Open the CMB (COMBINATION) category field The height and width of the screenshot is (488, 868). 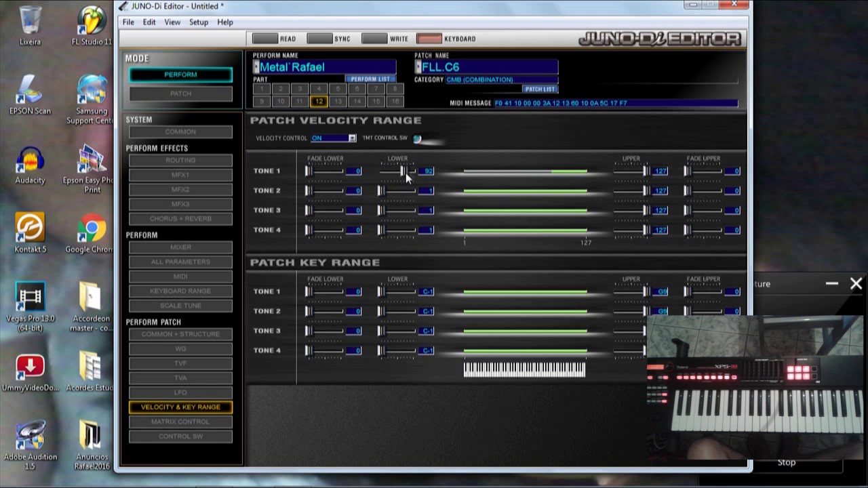(501, 79)
